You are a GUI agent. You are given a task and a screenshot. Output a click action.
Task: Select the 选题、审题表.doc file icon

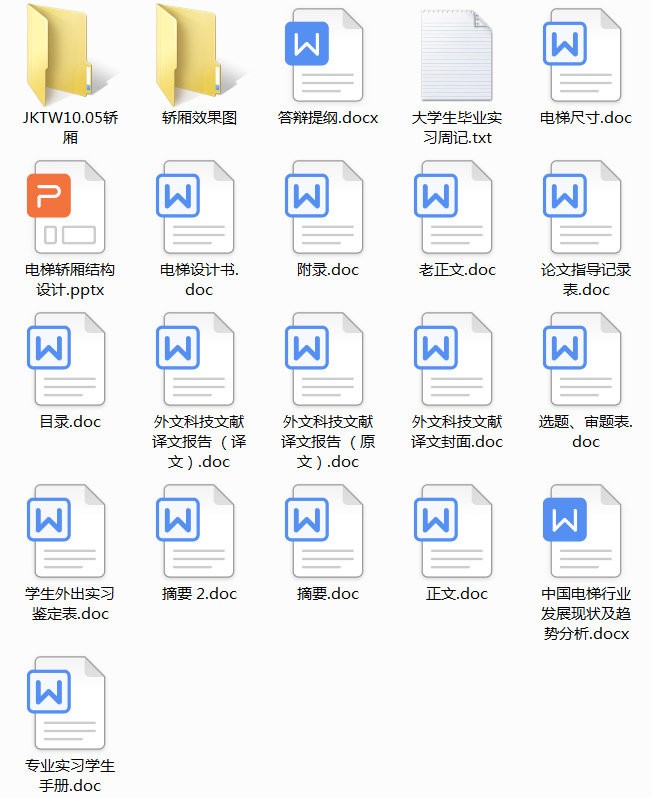(582, 359)
